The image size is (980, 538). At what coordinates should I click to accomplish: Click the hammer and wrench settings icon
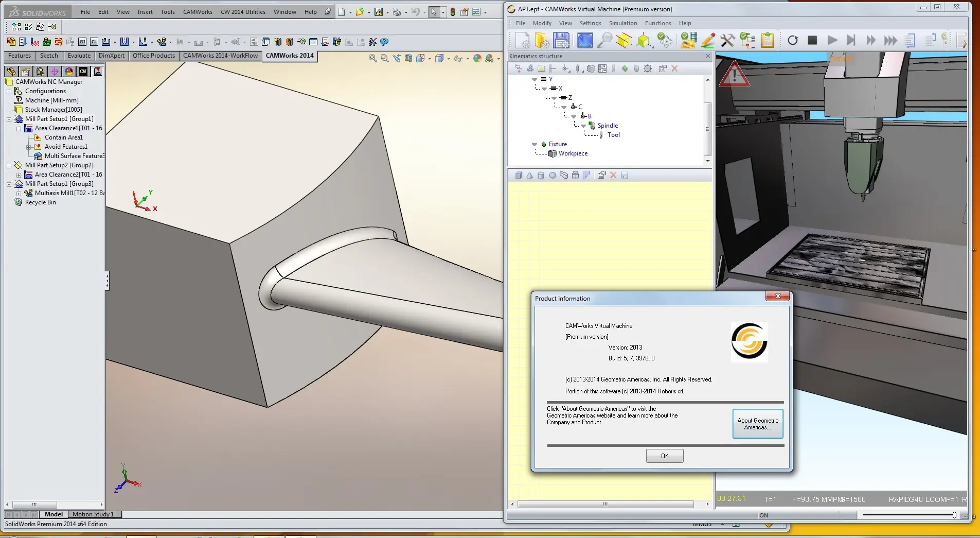pos(727,40)
